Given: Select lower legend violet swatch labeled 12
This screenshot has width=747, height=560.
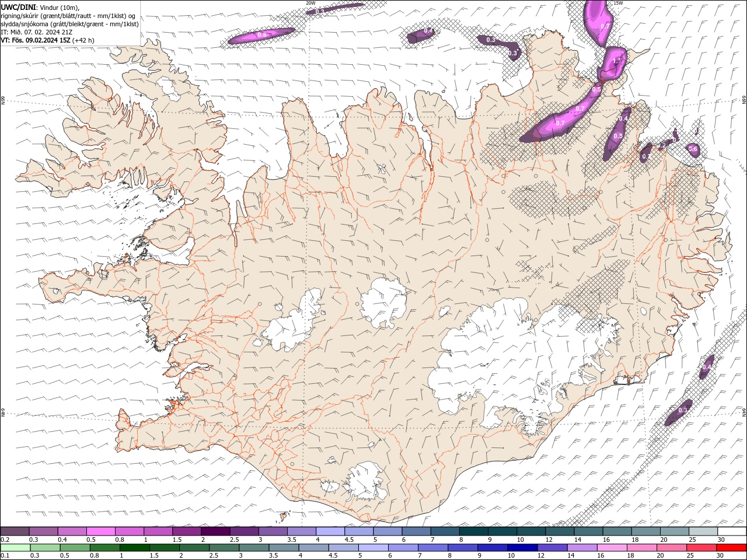Looking at the screenshot, I should [553, 548].
